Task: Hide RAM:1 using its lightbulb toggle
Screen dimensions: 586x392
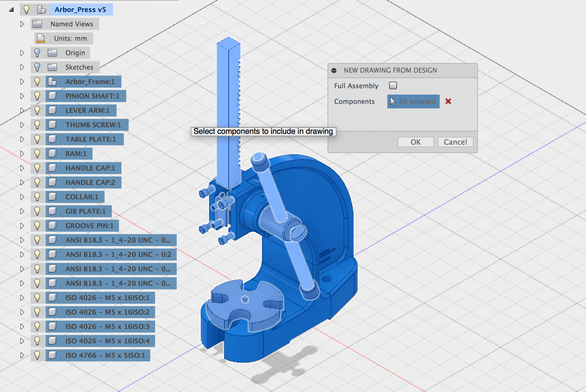Action: [37, 153]
